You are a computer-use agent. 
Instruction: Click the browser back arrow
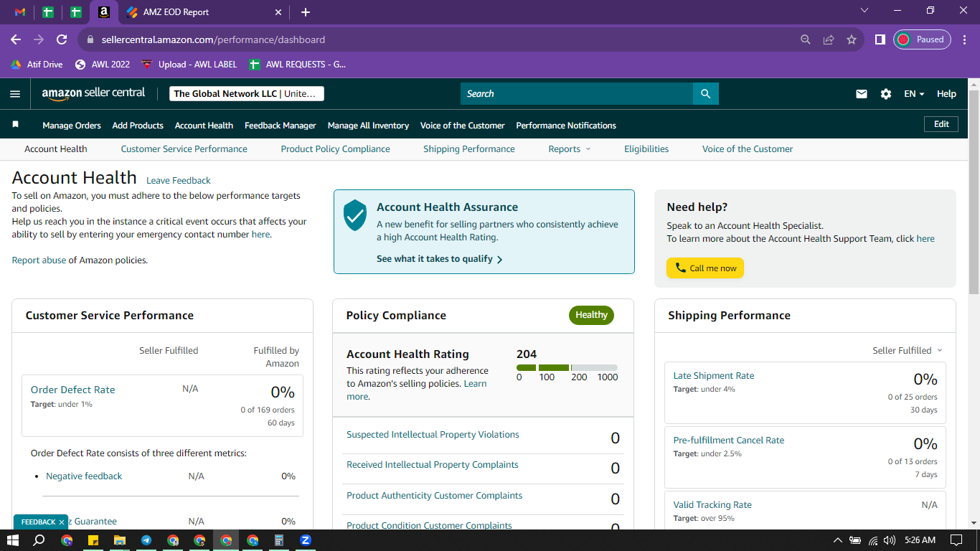click(16, 39)
